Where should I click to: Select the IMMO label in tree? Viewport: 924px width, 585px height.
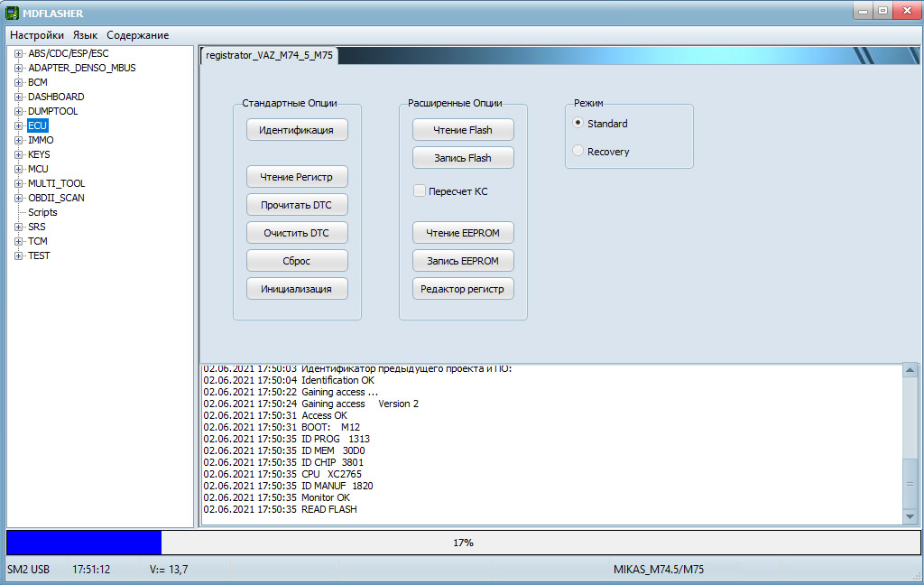coord(41,140)
